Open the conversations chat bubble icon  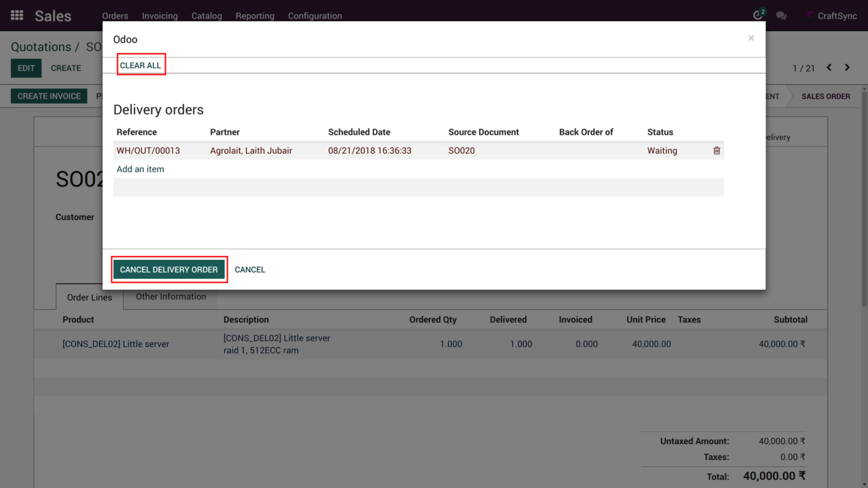[x=781, y=16]
